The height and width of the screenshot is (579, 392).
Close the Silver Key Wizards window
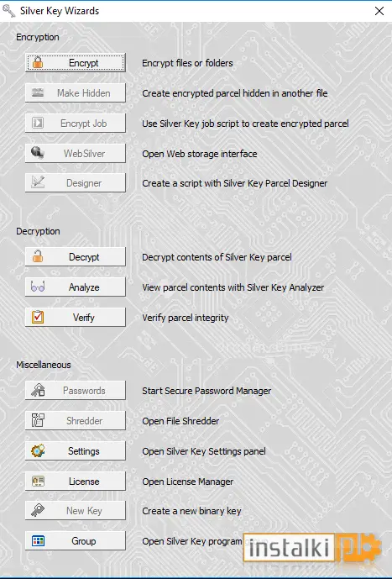coord(379,11)
